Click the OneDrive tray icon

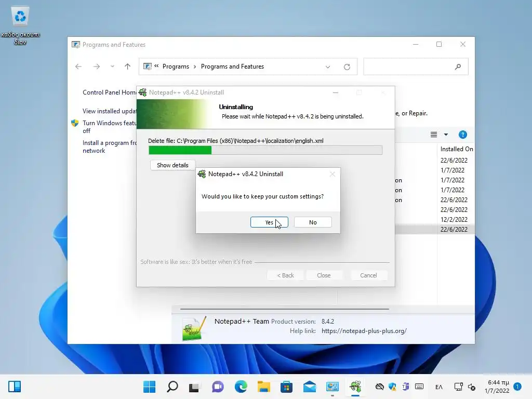pyautogui.click(x=380, y=387)
